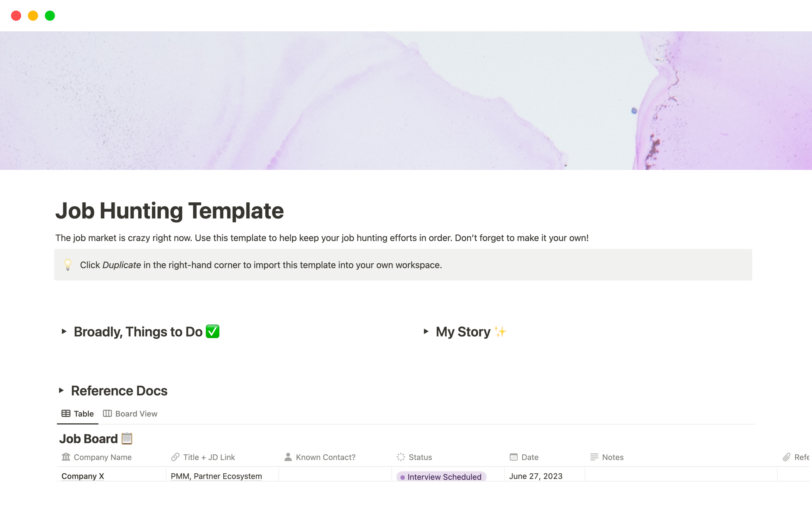
Task: Switch to the Board View tab
Action: click(130, 414)
